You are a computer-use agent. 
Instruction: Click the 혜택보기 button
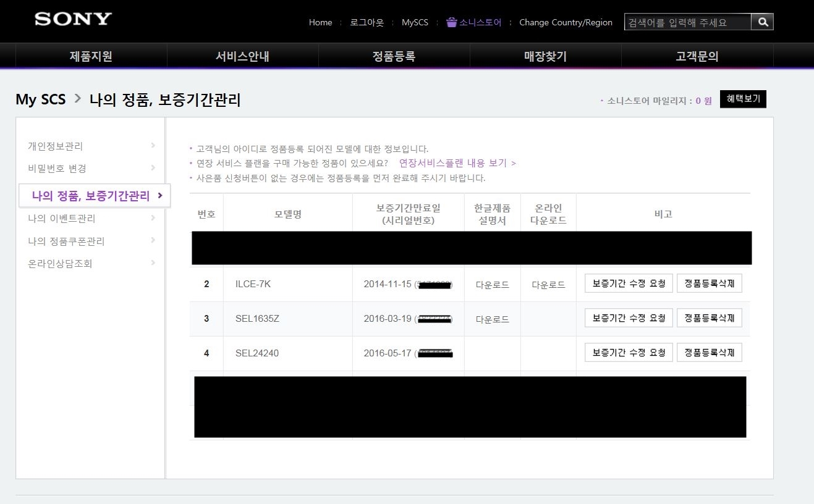coord(743,99)
